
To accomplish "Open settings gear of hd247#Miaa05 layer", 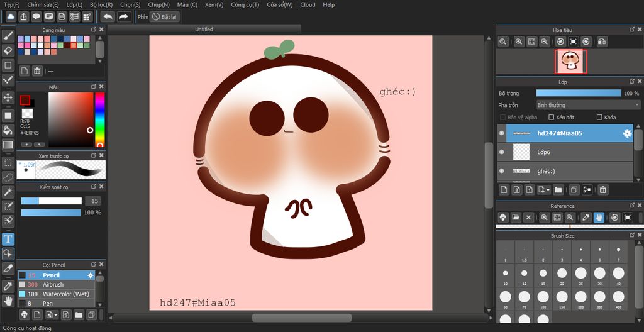I will coord(627,133).
